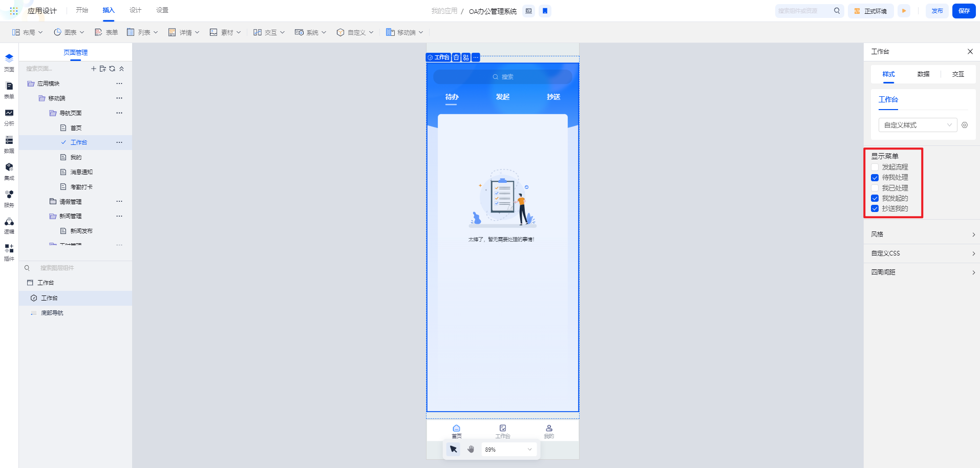
Task: Click the 正式环境 environment button
Action: point(871,11)
